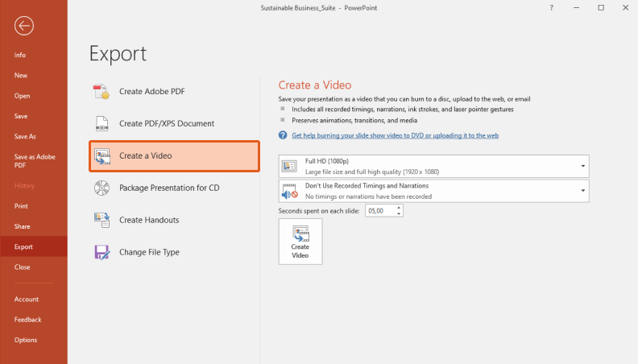The width and height of the screenshot is (638, 364).
Task: Decrease seconds spent on each slide
Action: 399,213
